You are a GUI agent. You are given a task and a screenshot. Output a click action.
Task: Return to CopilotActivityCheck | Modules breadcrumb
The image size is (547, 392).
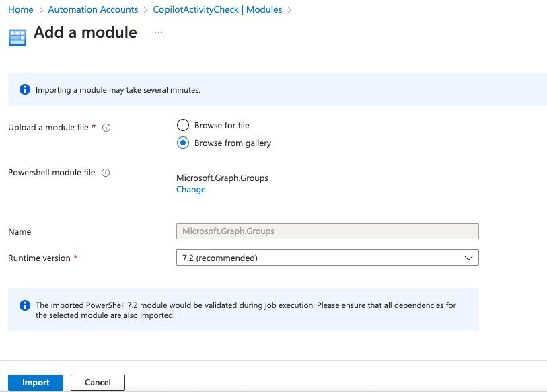pyautogui.click(x=217, y=10)
